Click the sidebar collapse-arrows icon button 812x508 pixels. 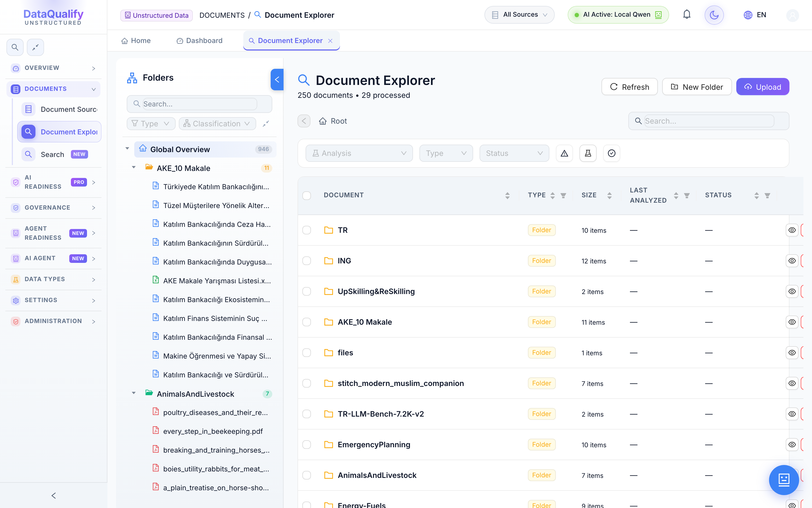pyautogui.click(x=35, y=47)
